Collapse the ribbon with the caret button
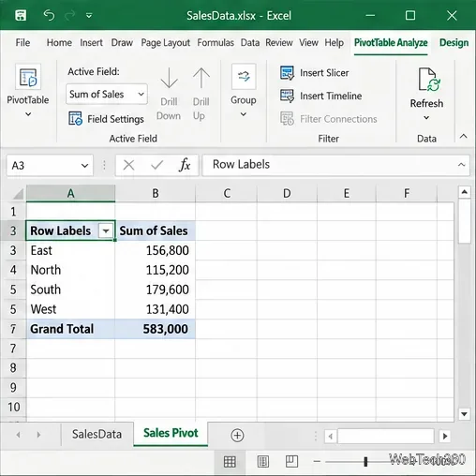Screen dimensions: 476x476 click(x=464, y=136)
